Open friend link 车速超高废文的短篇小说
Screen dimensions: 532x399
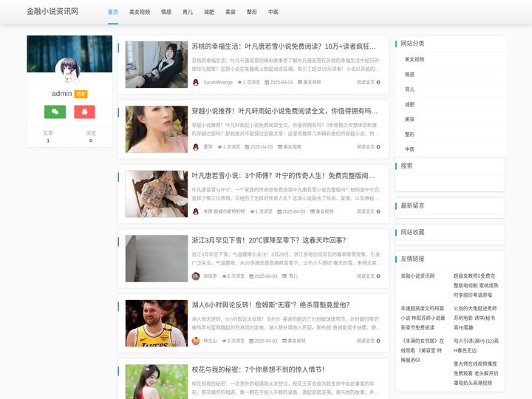click(x=423, y=318)
